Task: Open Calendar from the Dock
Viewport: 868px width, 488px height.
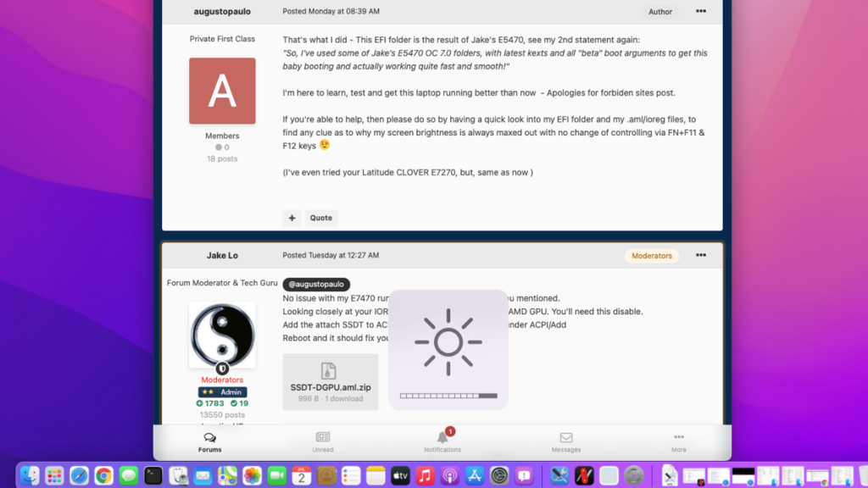Action: 302,476
